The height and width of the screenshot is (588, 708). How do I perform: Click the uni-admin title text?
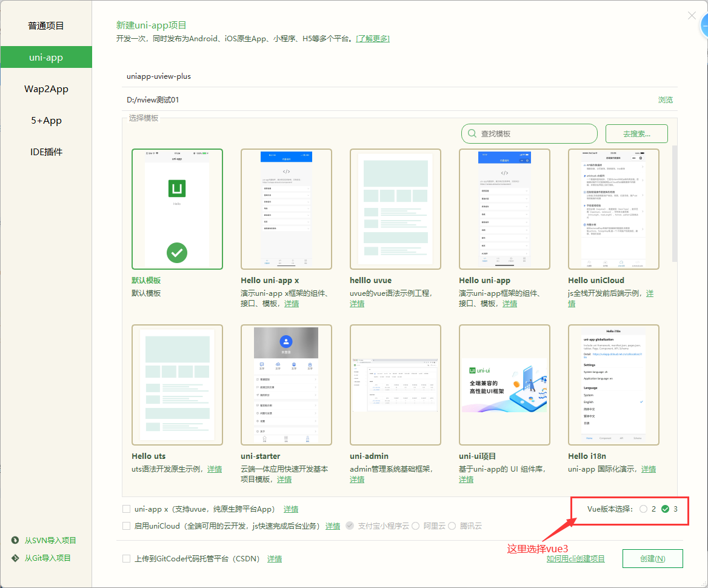coord(369,456)
